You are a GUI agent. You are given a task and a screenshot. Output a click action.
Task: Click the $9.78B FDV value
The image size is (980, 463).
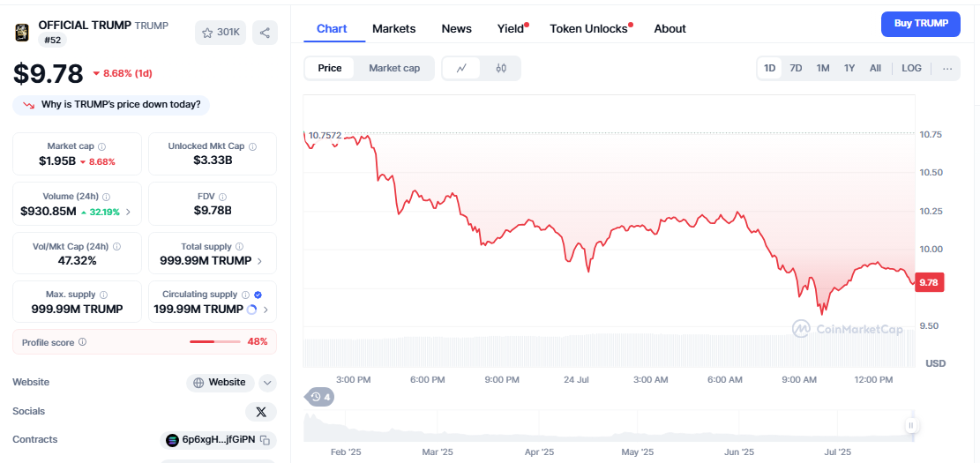(213, 211)
